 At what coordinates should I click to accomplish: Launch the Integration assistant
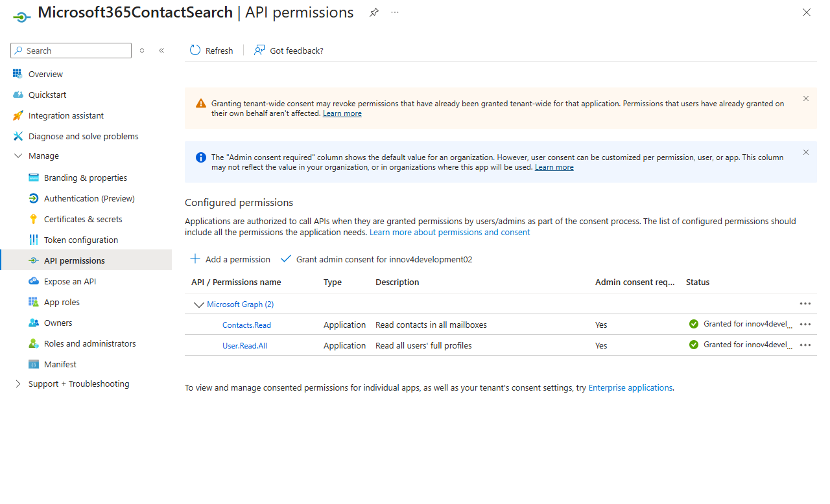pyautogui.click(x=65, y=115)
